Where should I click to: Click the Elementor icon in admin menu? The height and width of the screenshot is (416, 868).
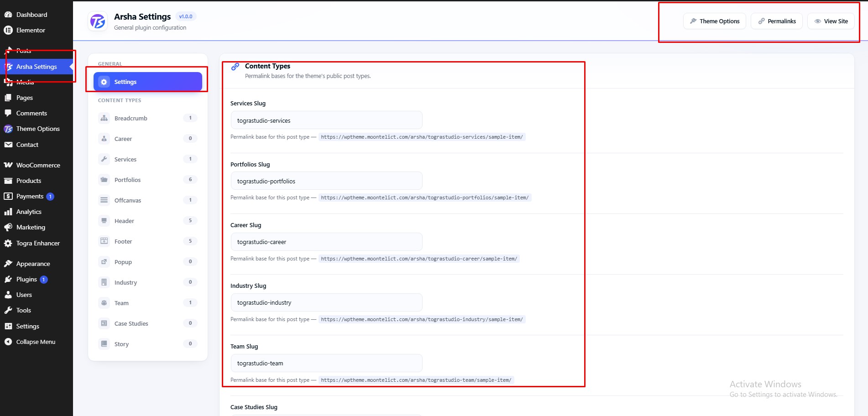click(x=8, y=30)
